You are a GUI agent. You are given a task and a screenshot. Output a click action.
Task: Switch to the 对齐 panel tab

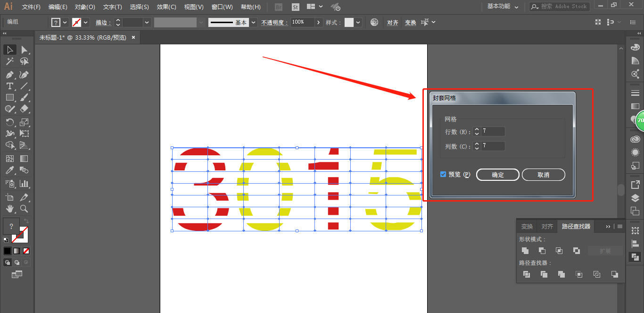[547, 227]
